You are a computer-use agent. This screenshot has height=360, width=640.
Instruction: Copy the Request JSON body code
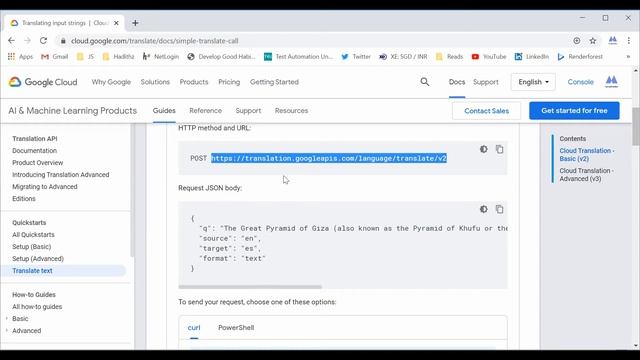tap(500, 209)
